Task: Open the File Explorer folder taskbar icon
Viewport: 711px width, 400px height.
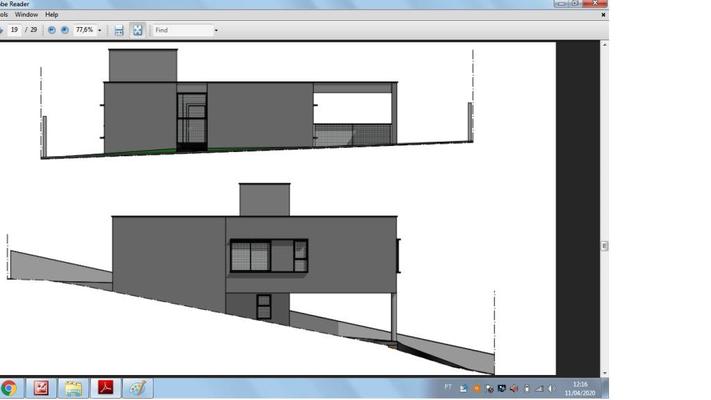Action: 73,388
